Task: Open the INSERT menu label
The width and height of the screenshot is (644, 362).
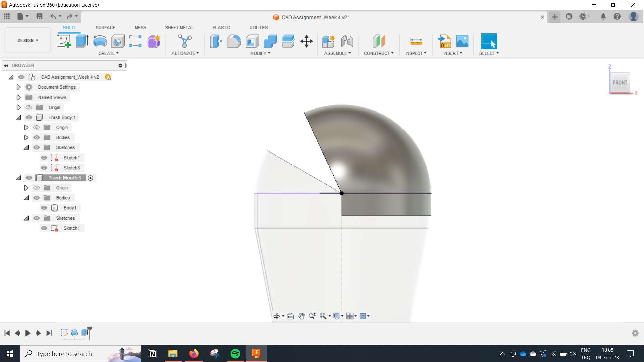Action: pos(452,53)
